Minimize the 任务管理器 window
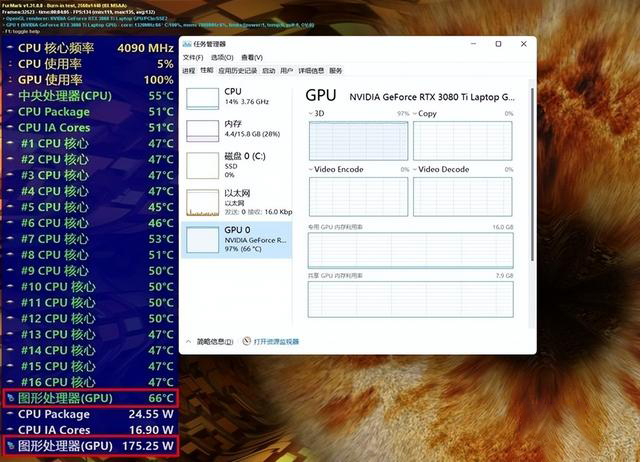Image resolution: width=640 pixels, height=462 pixels. point(473,44)
